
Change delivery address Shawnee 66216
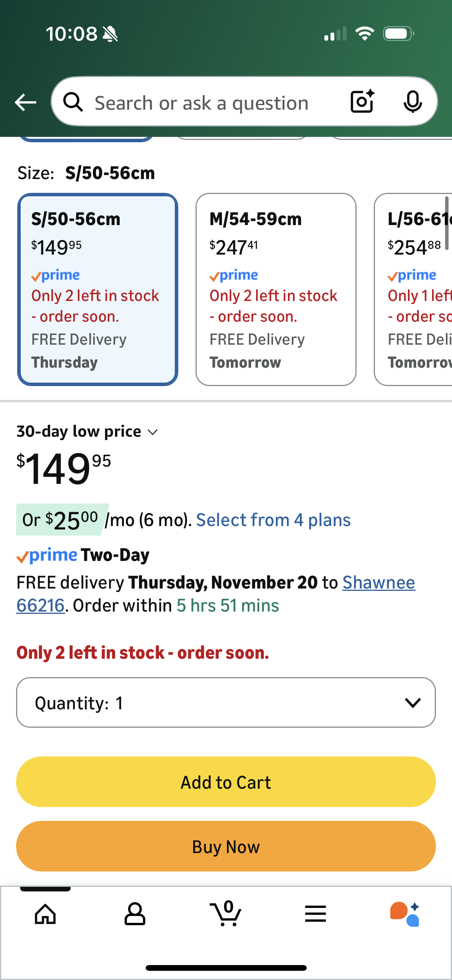[x=378, y=583]
